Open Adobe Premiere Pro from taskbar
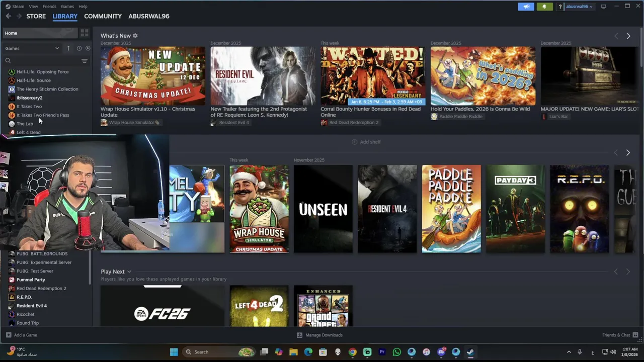 382,352
